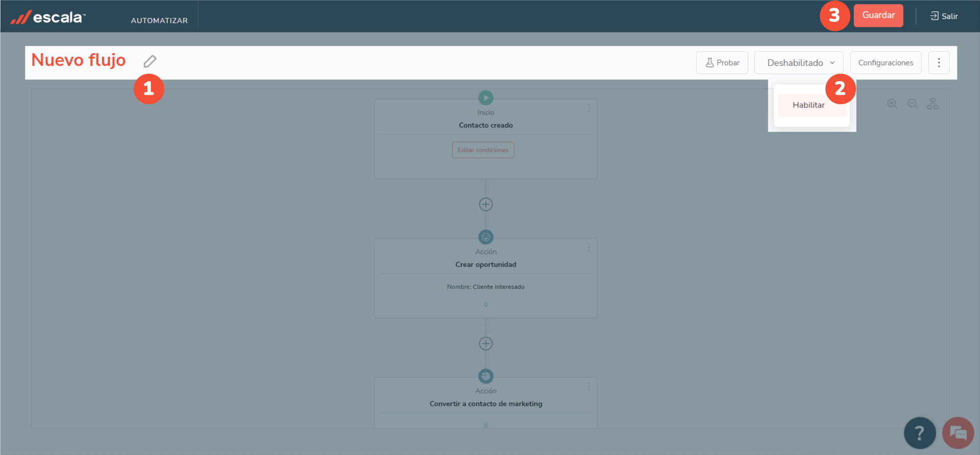Click Salir to exit the editor
980x455 pixels.
point(944,16)
